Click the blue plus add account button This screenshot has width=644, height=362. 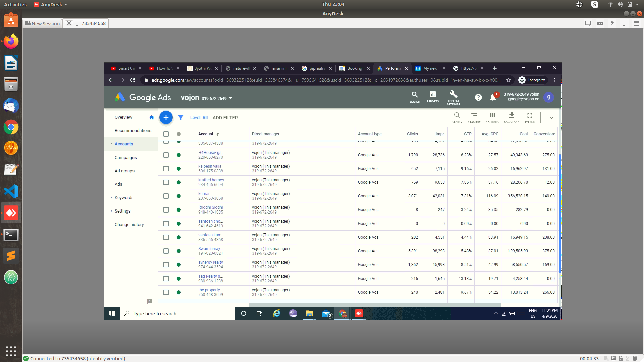click(x=166, y=117)
